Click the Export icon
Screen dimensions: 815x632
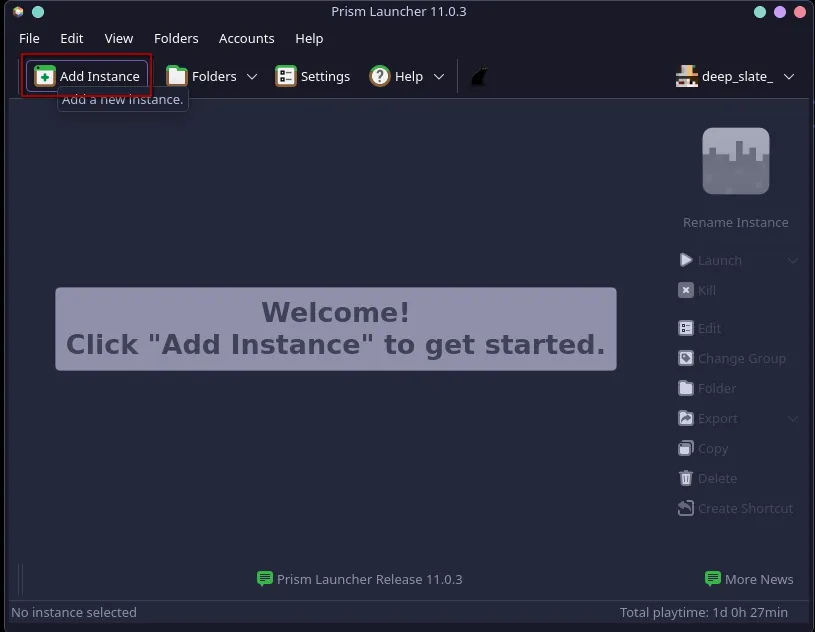pyautogui.click(x=686, y=418)
